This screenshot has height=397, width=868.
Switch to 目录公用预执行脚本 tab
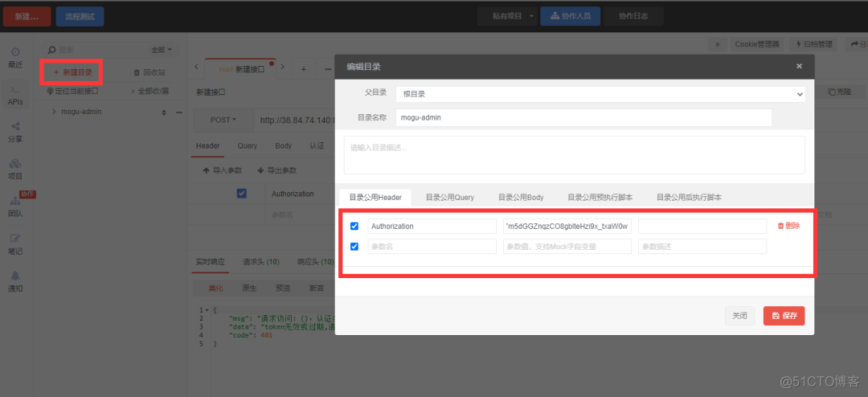pyautogui.click(x=600, y=197)
